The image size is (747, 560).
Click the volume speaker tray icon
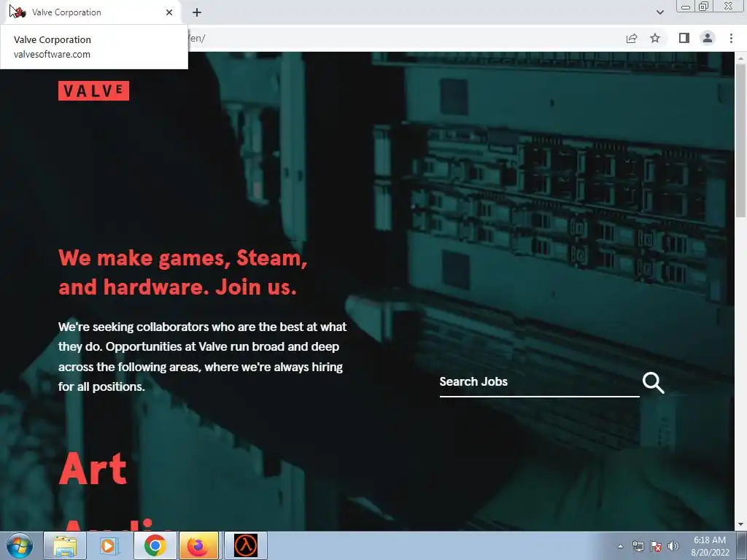(x=673, y=546)
